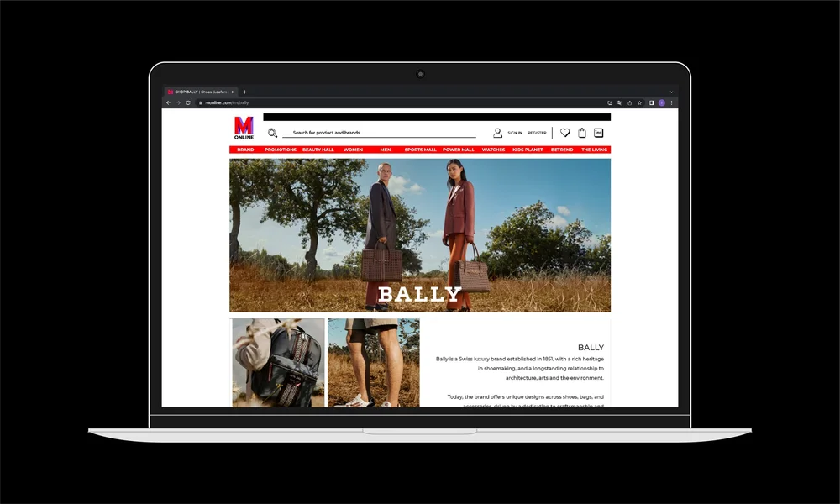Viewport: 840px width, 504px height.
Task: Click the icon right of shopping bag
Action: pos(598,132)
